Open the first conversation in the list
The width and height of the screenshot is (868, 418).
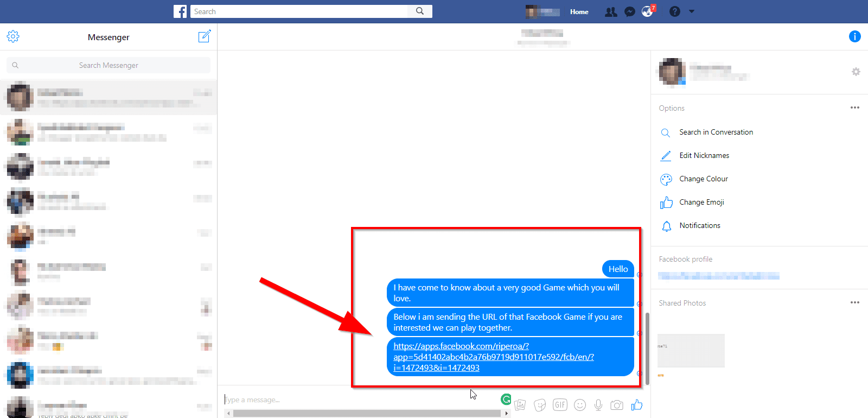[108, 98]
